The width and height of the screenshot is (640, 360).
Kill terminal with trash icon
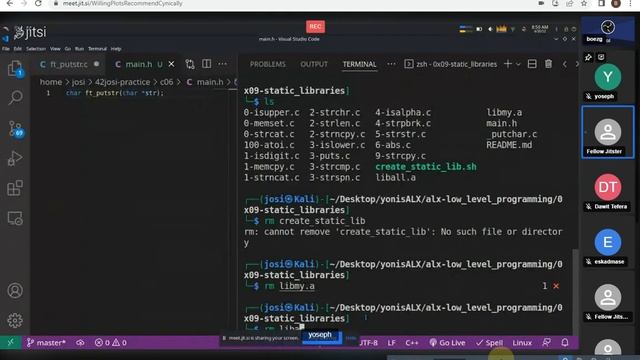click(548, 64)
